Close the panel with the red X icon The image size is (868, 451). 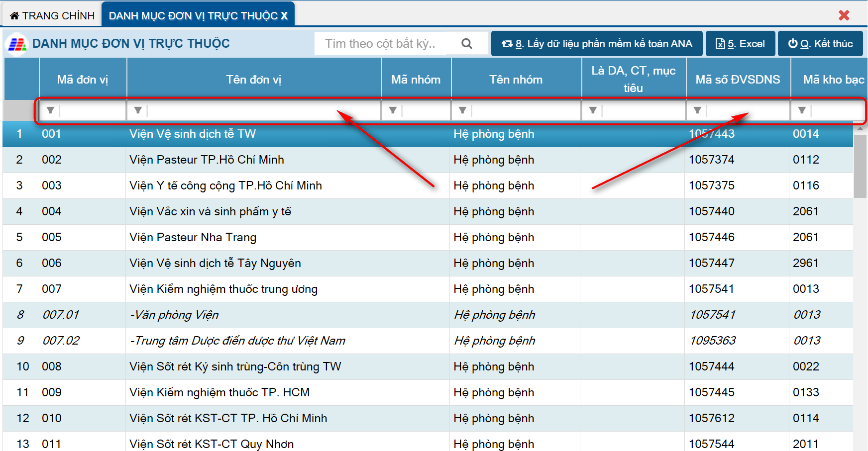pos(844,15)
